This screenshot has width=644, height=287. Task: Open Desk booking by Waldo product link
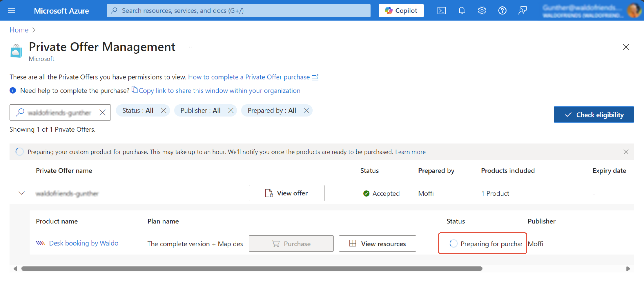point(84,243)
